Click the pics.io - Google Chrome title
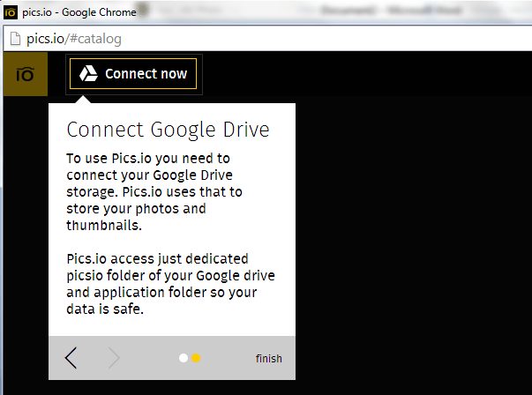The height and width of the screenshot is (395, 532). pos(79,12)
